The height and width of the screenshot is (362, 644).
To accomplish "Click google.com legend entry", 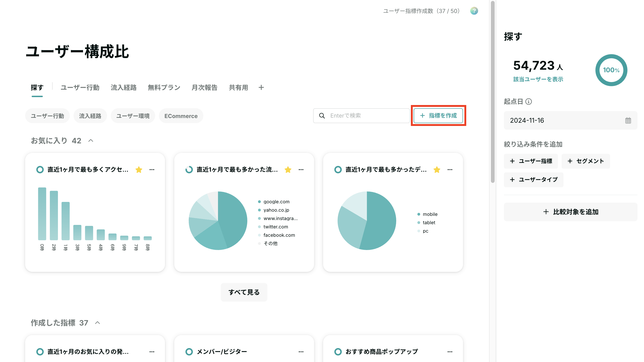I will click(274, 201).
